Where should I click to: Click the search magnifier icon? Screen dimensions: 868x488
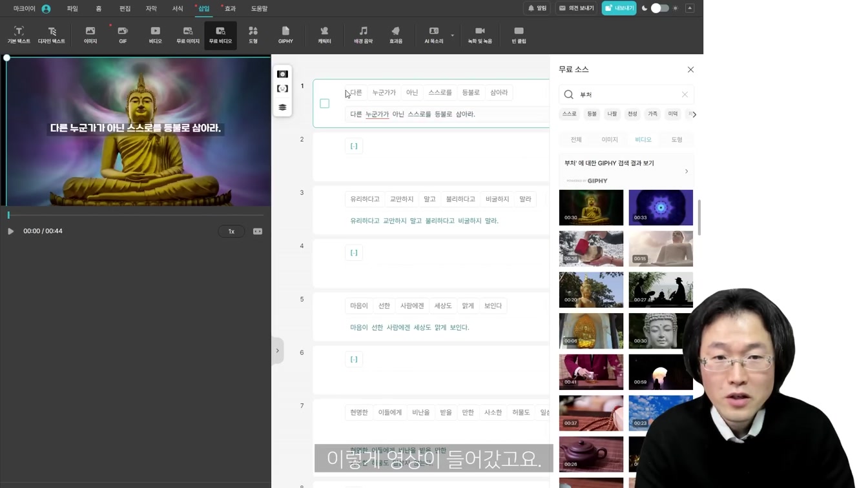pyautogui.click(x=569, y=95)
